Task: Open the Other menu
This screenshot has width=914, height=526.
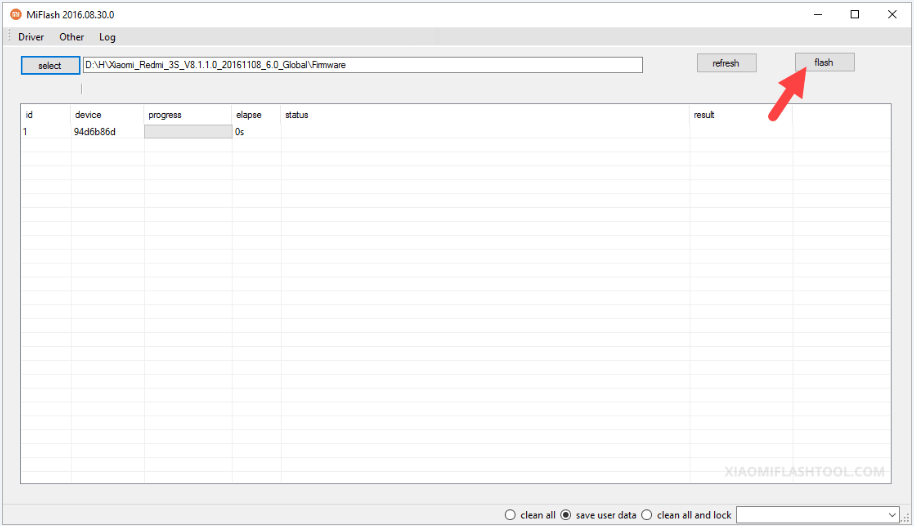Action: pos(71,37)
